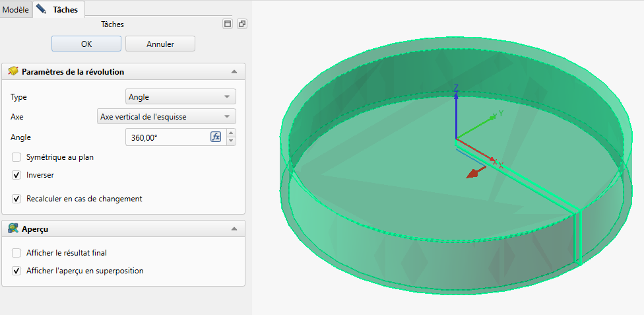Click the Aperçu section icon

point(13,228)
